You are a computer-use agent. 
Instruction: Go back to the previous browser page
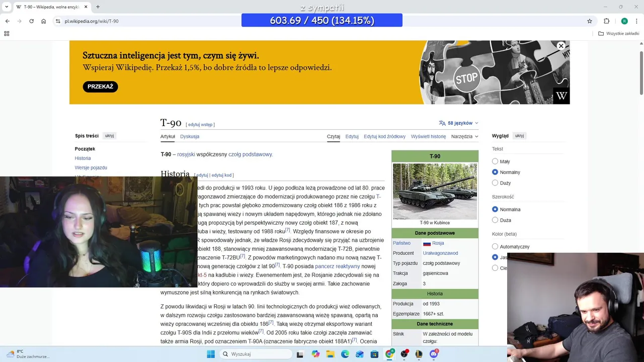7,21
